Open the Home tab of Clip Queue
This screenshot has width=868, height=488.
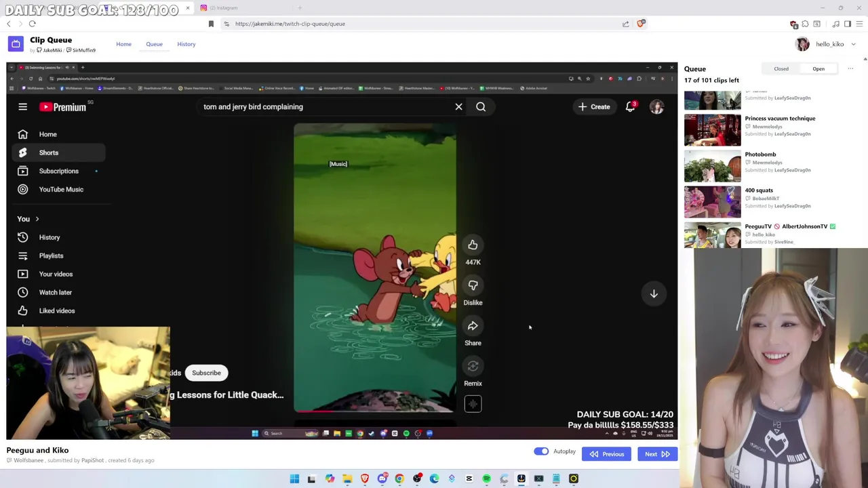(x=123, y=44)
